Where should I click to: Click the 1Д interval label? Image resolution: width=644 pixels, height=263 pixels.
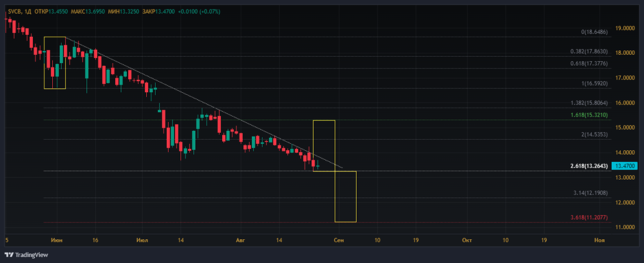point(28,12)
